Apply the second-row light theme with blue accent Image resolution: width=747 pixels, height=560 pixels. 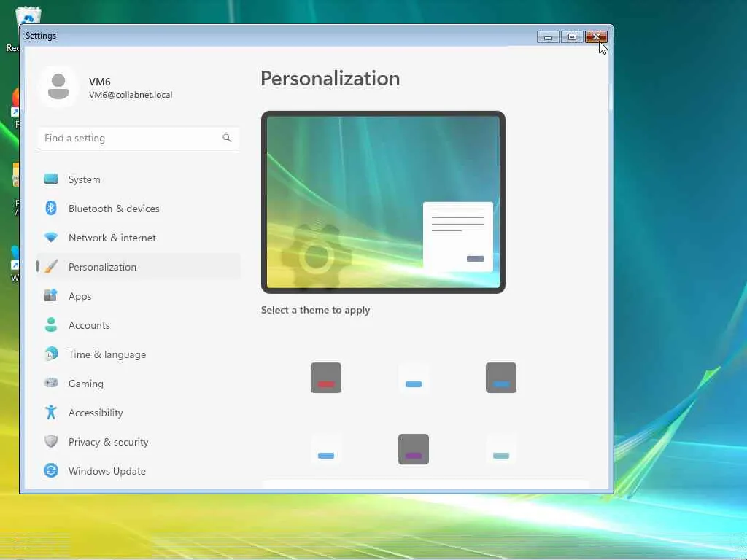tap(326, 449)
